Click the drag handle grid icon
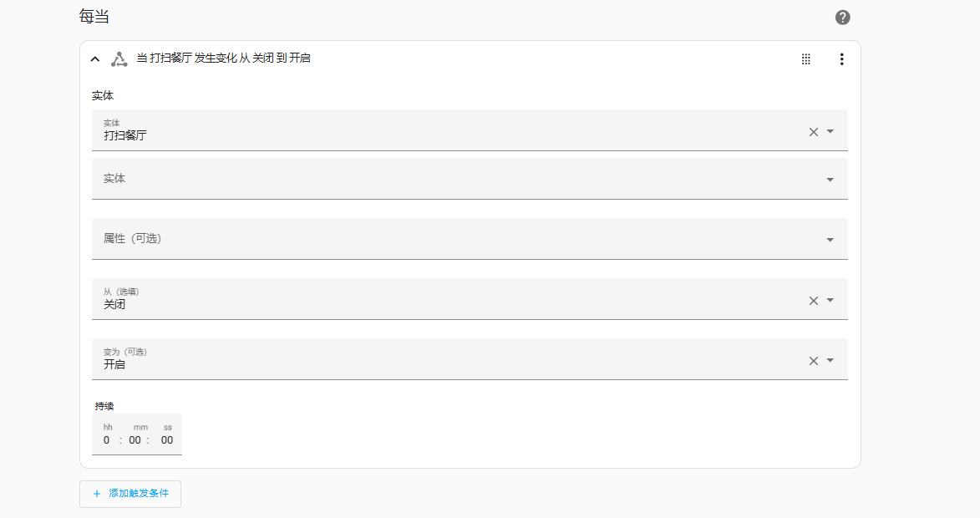Screen dimensions: 980x518 [x=806, y=59]
